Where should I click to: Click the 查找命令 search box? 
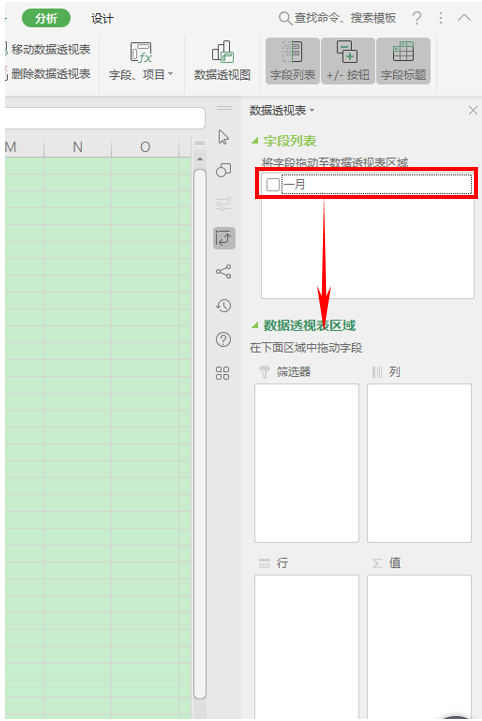coord(338,18)
